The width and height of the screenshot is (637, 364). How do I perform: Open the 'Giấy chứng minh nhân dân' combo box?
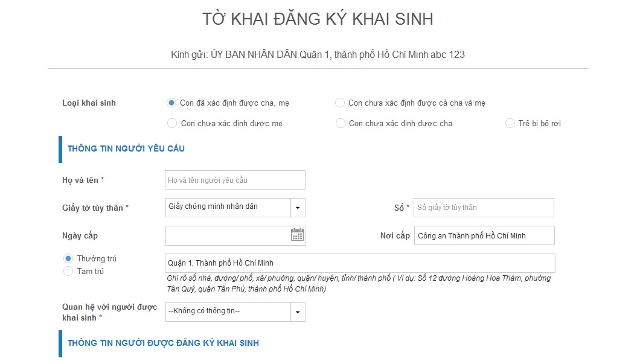226,207
